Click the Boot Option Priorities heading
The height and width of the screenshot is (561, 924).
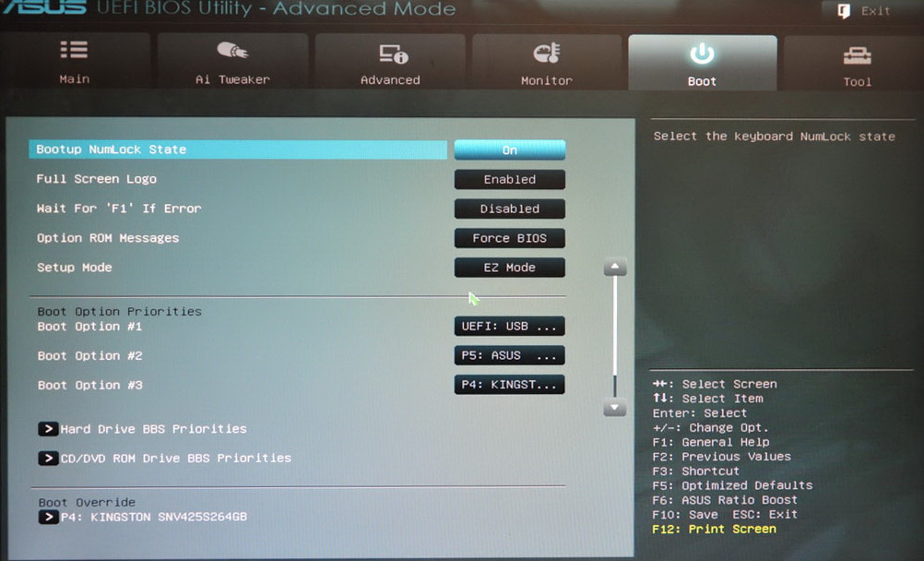pyautogui.click(x=119, y=312)
